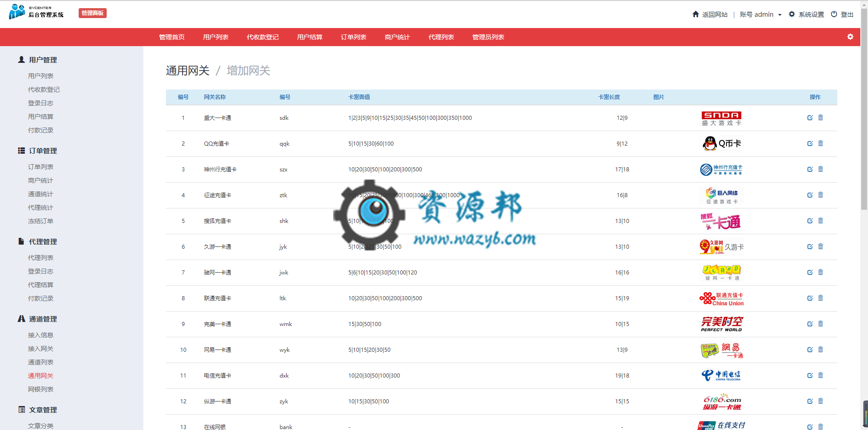Delete the 盛大一卡通 gateway row
868x430 pixels.
point(821,118)
